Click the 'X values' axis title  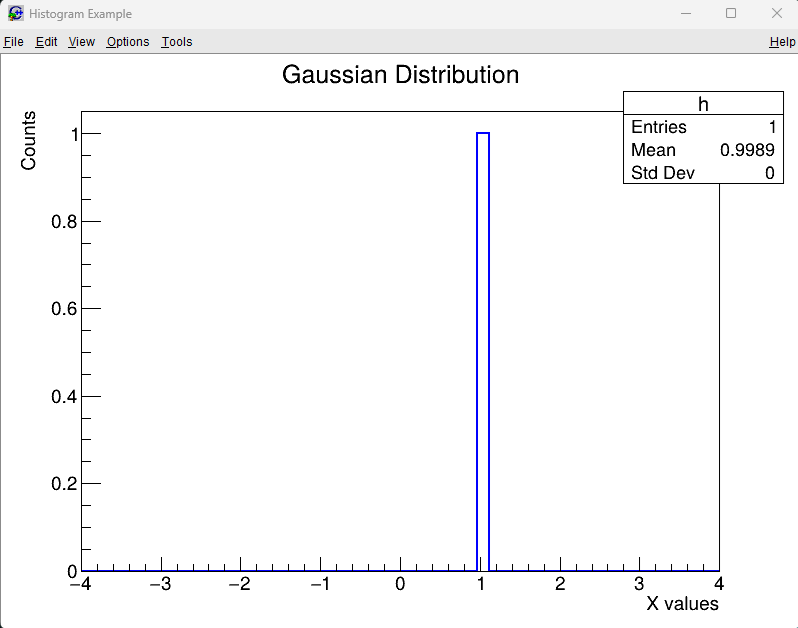click(682, 604)
